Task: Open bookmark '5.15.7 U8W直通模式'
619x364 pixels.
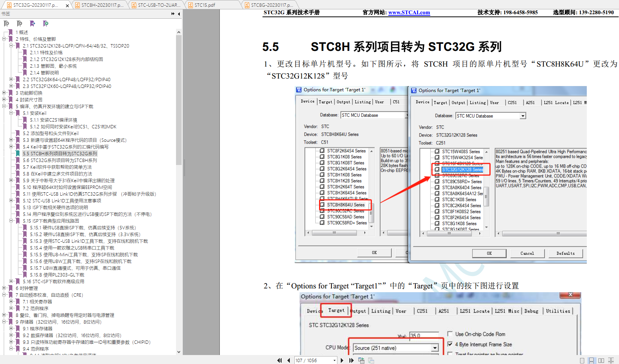Action: 75,268
